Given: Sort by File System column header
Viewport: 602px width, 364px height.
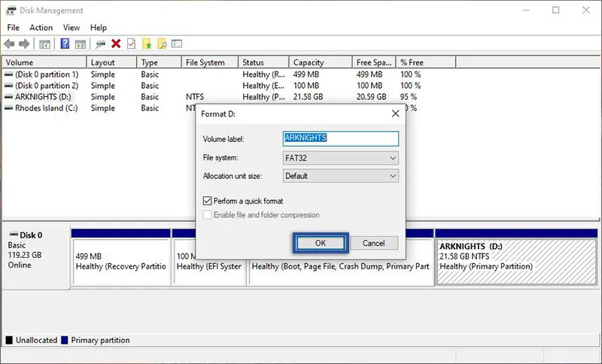Looking at the screenshot, I should [210, 62].
